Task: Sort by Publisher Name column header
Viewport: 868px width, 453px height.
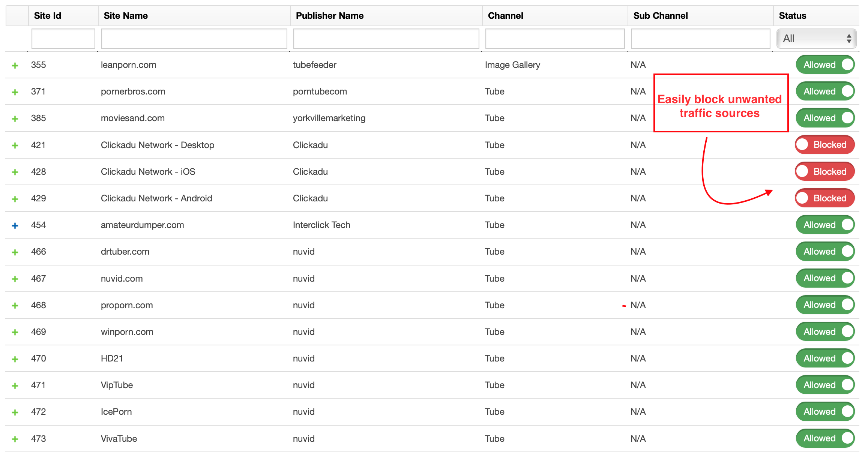Action: (329, 16)
